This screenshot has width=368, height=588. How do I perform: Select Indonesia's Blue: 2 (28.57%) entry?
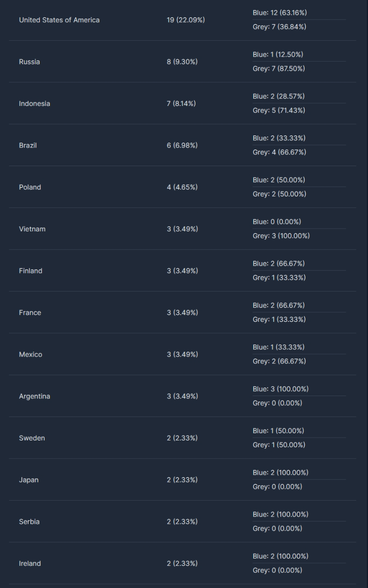coord(279,96)
